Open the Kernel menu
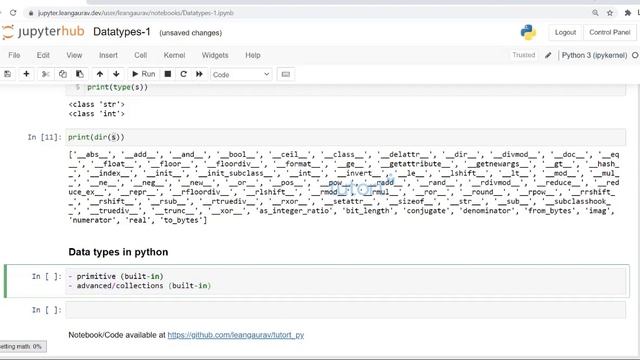 tap(174, 55)
